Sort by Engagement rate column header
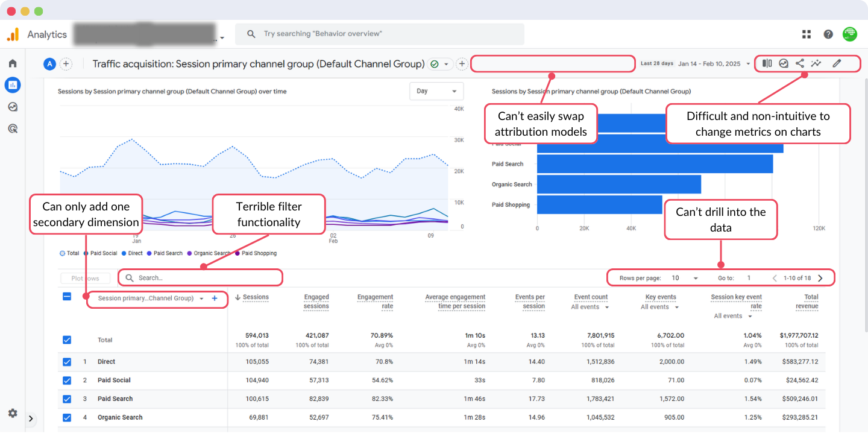 (x=375, y=302)
